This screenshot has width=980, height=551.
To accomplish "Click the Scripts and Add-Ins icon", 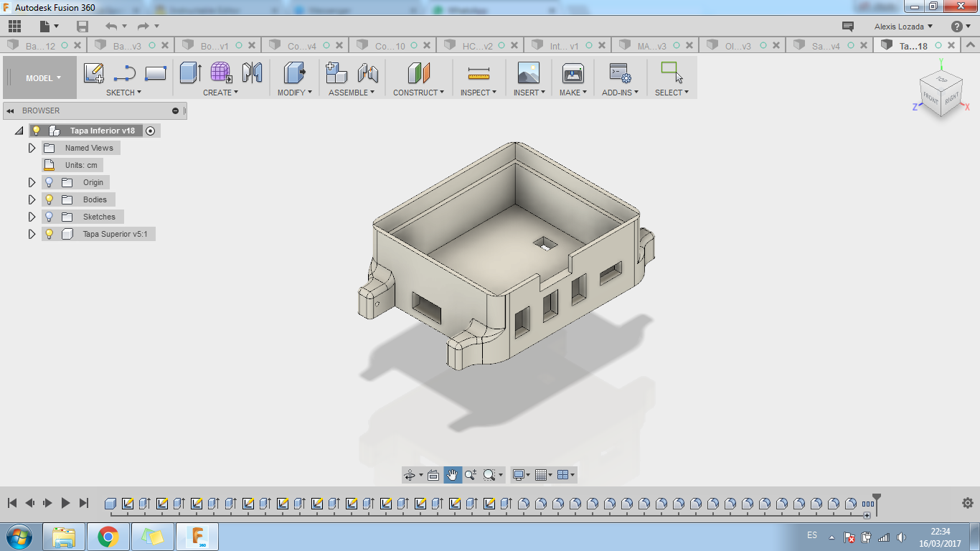I will [619, 73].
